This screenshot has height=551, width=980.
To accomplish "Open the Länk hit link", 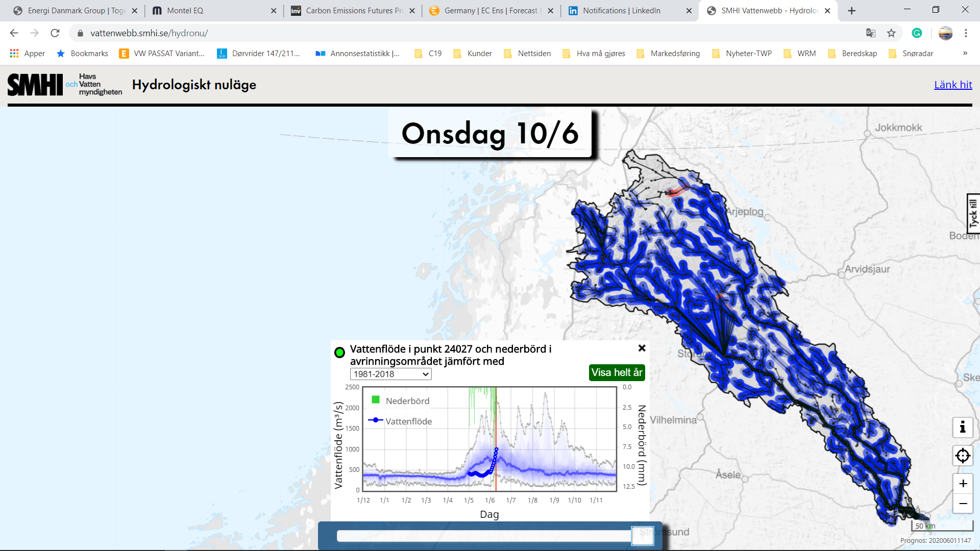I will coord(952,85).
